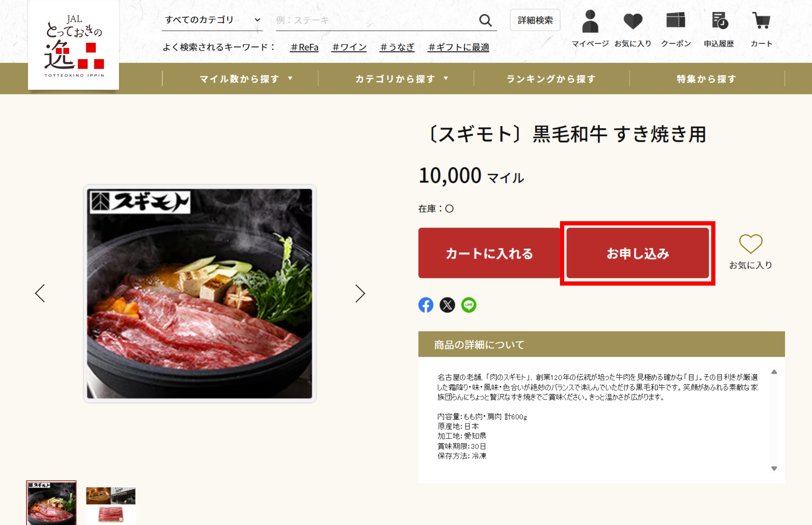Share product on LINE
Viewport: 812px width, 525px height.
point(469,305)
